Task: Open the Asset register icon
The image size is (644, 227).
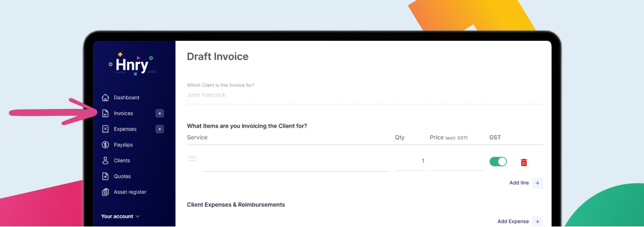Action: pyautogui.click(x=105, y=192)
